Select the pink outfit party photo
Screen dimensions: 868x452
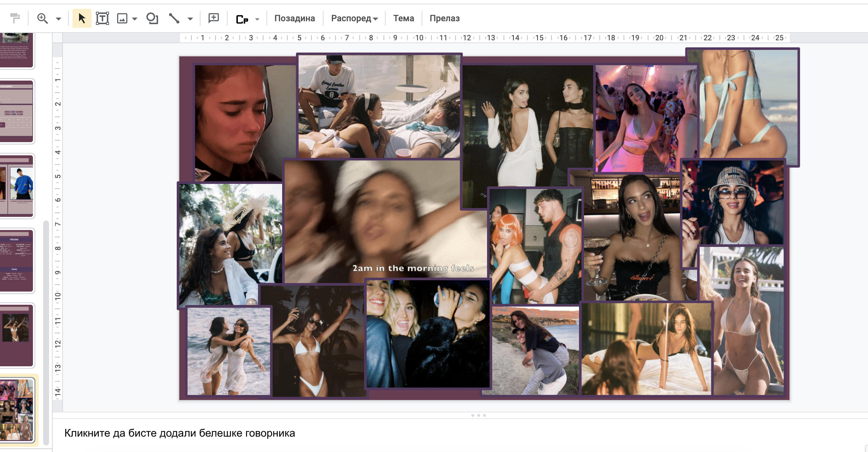pos(647,118)
